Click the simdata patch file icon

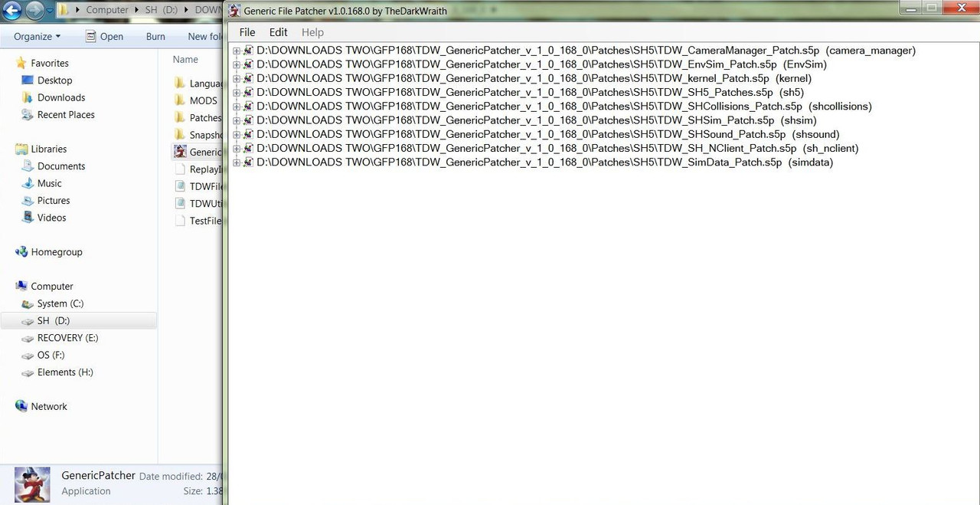(x=248, y=162)
